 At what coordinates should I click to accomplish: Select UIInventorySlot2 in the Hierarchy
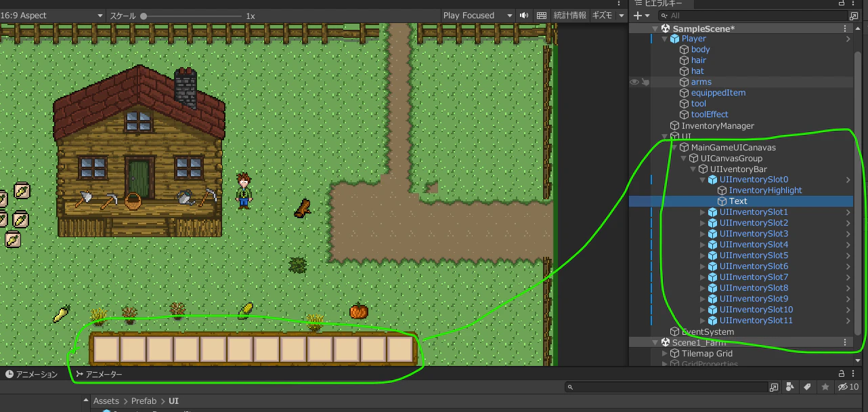[x=754, y=223]
